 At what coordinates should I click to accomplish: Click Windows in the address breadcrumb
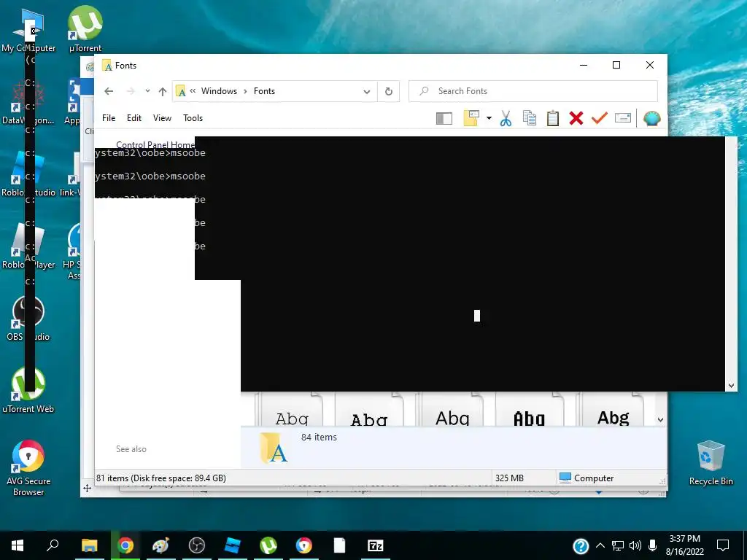pos(219,91)
